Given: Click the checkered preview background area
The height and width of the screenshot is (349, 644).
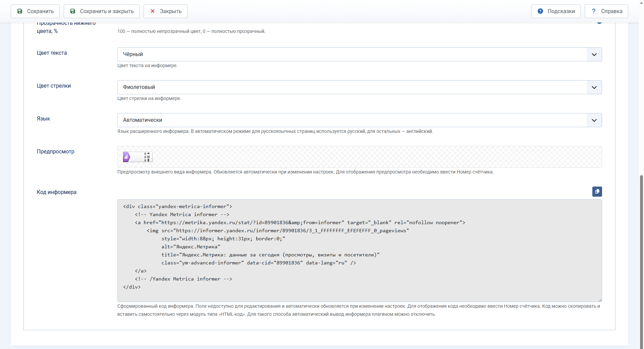Looking at the screenshot, I should [x=376, y=157].
